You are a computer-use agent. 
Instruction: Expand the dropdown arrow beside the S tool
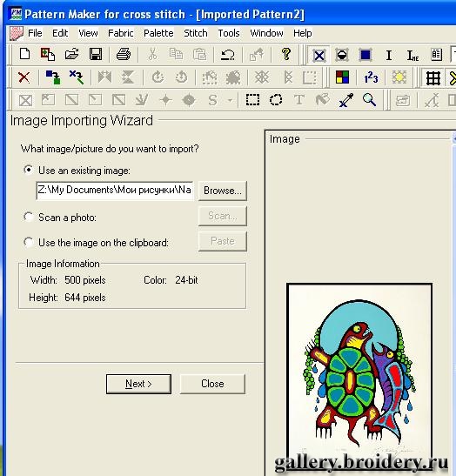click(x=230, y=100)
